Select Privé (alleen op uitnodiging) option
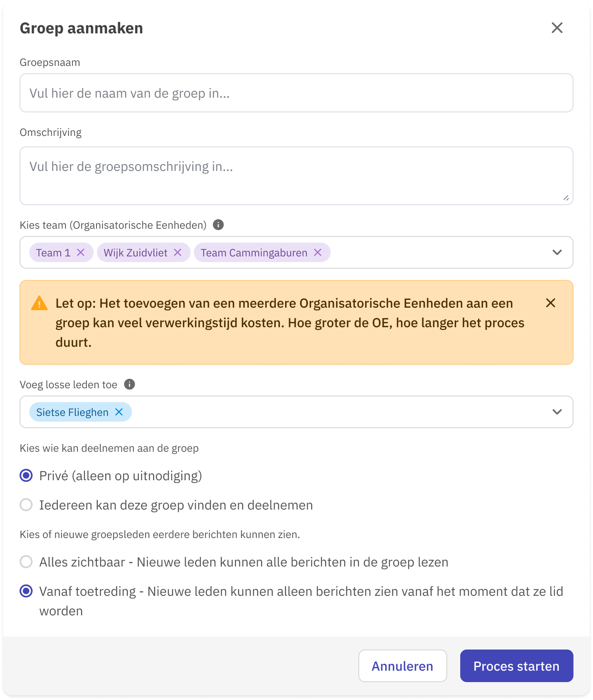 26,475
